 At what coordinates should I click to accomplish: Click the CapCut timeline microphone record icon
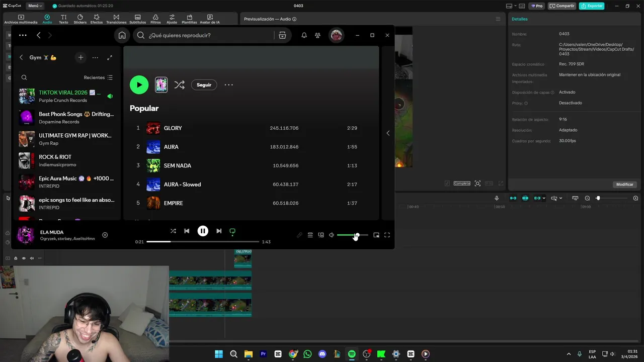(497, 198)
